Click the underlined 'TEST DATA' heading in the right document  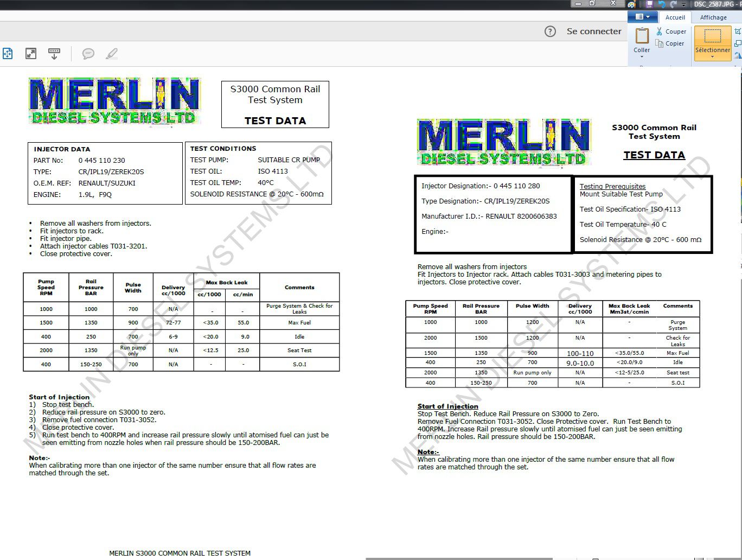(x=654, y=155)
